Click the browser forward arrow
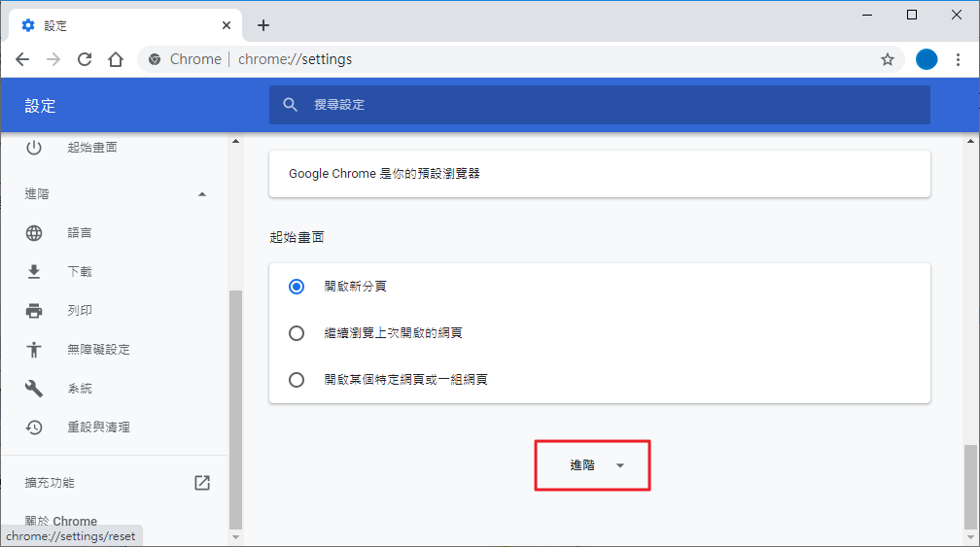 pos(53,59)
